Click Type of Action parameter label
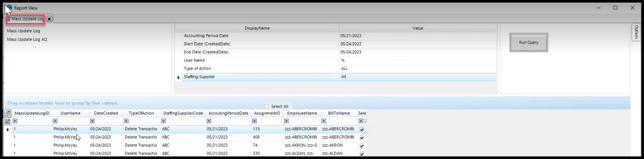This screenshot has width=644, height=159. tap(197, 68)
